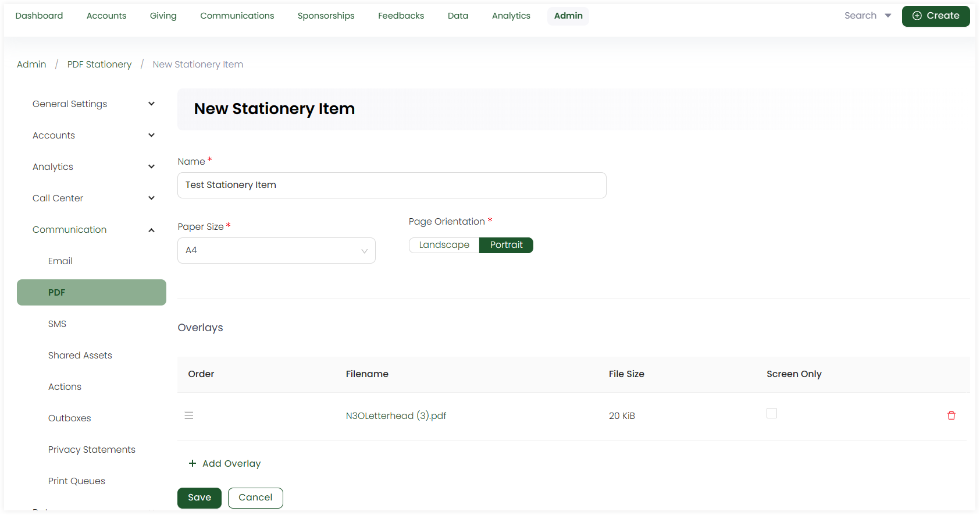
Task: Open Email under Communication
Action: [60, 261]
